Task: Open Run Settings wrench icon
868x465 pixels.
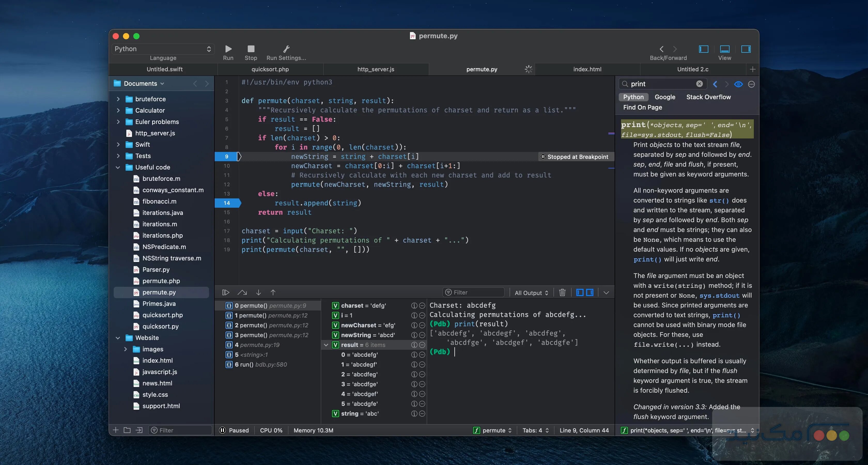Action: click(286, 49)
